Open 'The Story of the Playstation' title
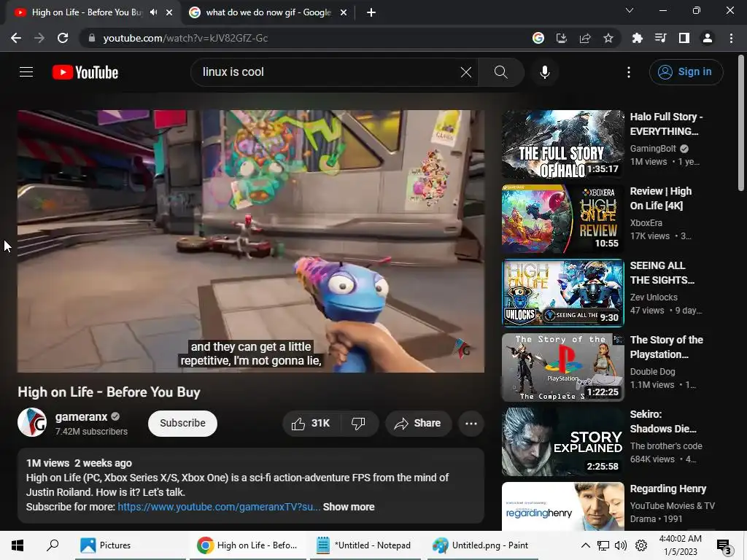Image resolution: width=747 pixels, height=560 pixels. (x=667, y=347)
